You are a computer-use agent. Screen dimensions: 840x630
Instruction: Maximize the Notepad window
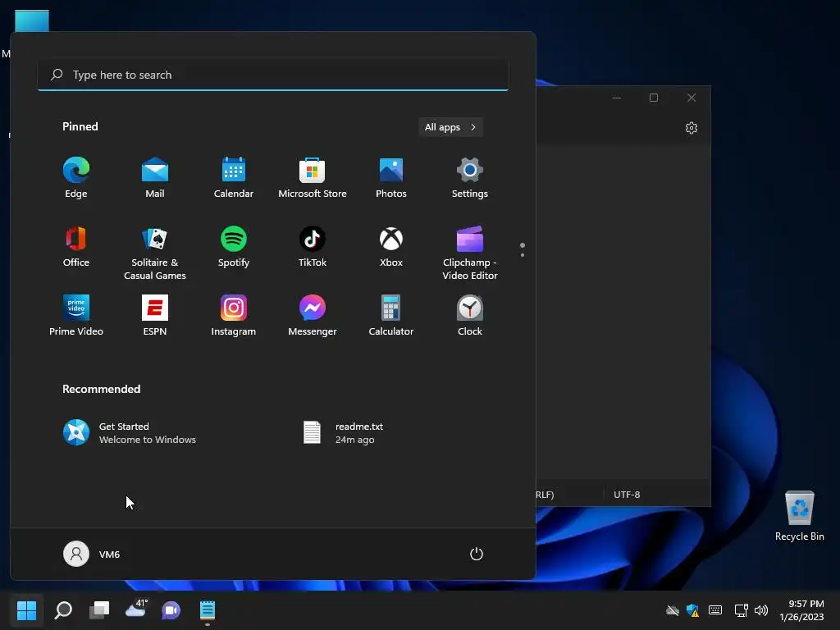(654, 98)
